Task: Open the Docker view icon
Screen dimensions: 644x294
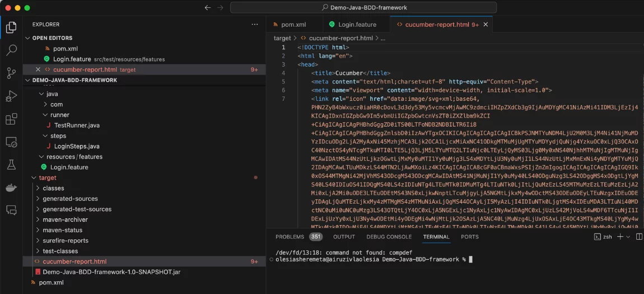Action: [11, 188]
